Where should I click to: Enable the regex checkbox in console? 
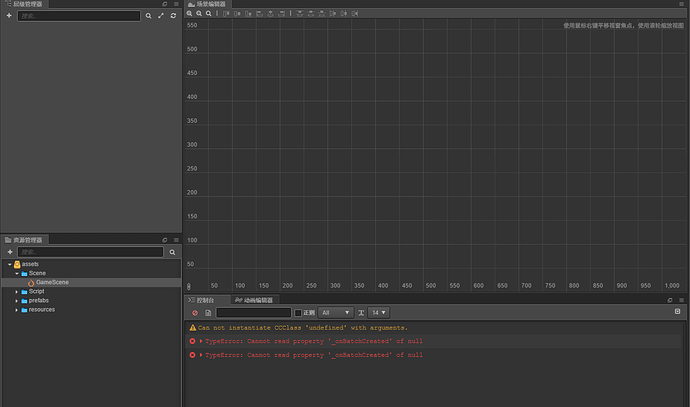coord(298,313)
